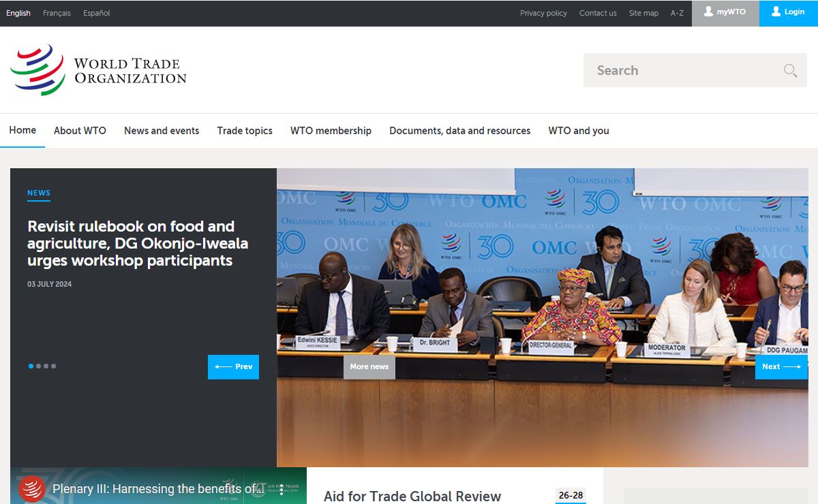Open the Aid for Trade Global Review heading

(412, 497)
